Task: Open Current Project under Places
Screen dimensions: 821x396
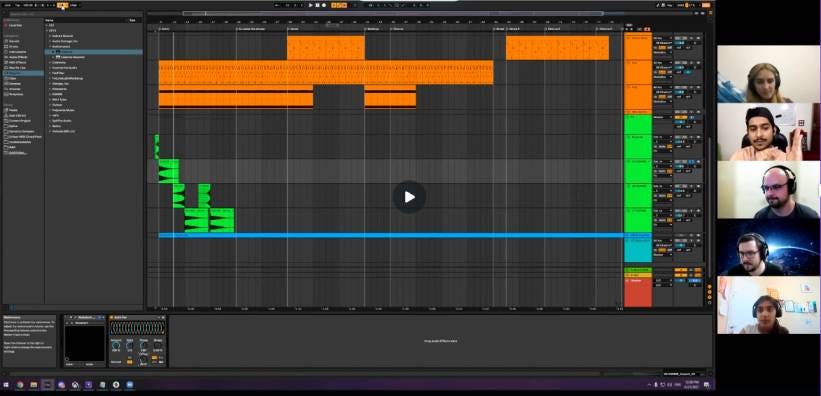Action: pyautogui.click(x=18, y=120)
